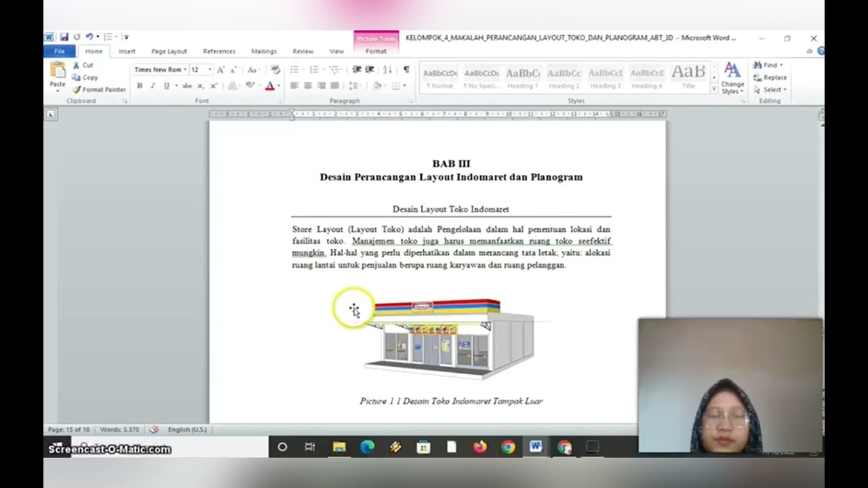Click the Task View taskbar icon

pyautogui.click(x=310, y=447)
